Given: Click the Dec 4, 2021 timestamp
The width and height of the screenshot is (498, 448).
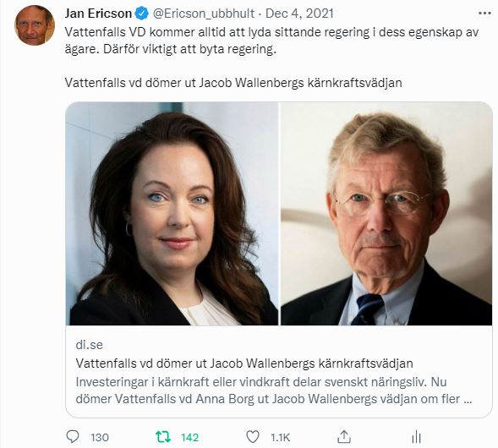Looking at the screenshot, I should click(x=299, y=14).
